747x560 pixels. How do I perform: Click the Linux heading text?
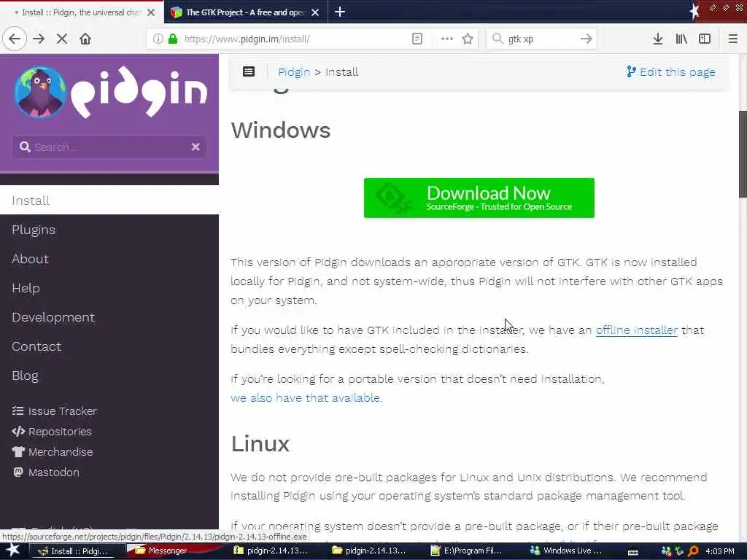click(260, 444)
